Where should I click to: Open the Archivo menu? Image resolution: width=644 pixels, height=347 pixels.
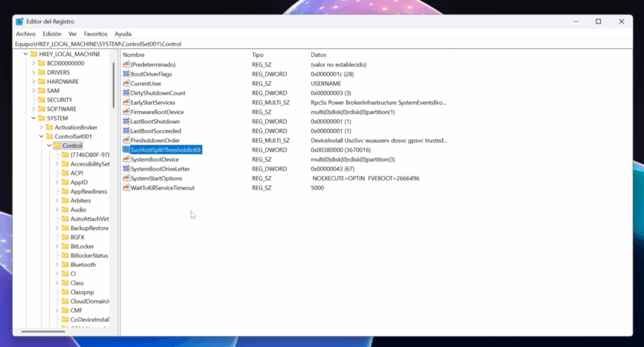(x=25, y=34)
